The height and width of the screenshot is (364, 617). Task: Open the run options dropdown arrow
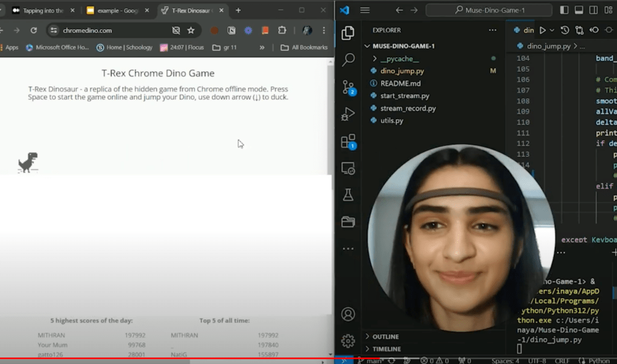[552, 30]
